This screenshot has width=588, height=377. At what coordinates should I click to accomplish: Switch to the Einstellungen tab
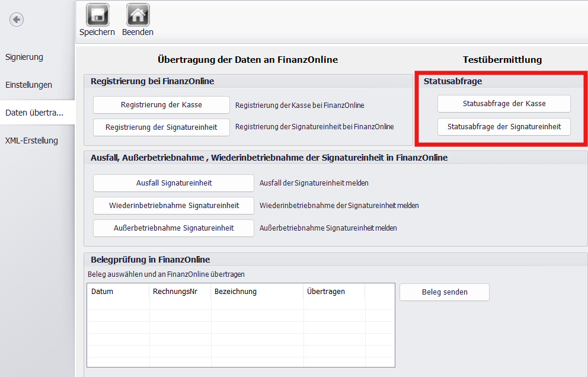29,85
